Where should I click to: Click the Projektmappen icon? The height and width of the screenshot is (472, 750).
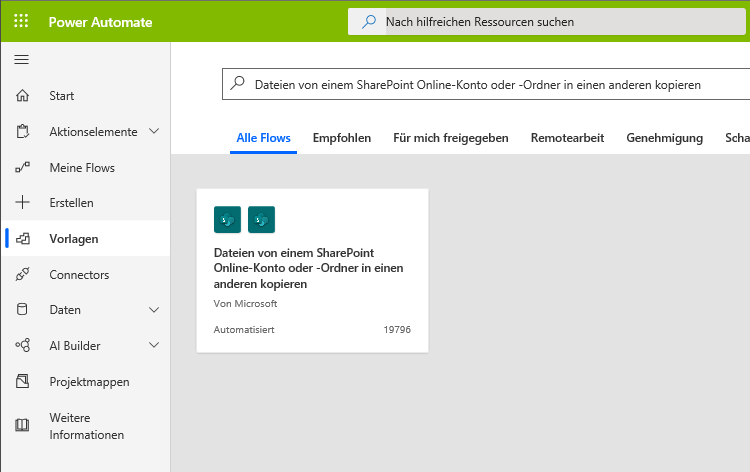(x=22, y=381)
